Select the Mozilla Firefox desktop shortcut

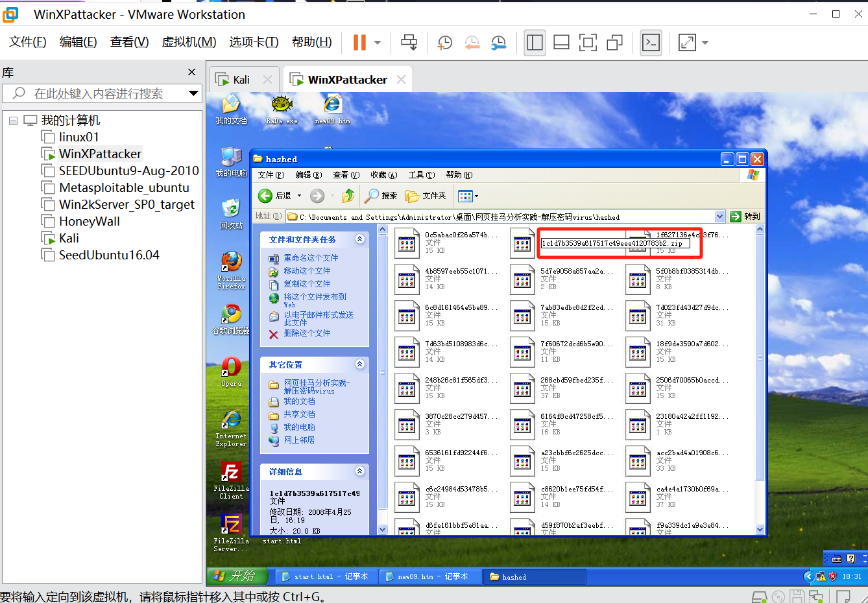(x=231, y=270)
